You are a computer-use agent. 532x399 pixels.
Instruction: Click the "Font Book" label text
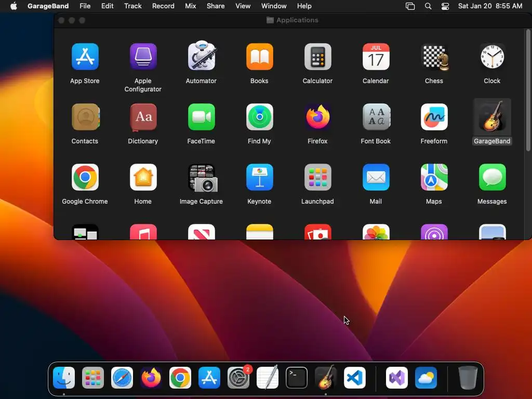[x=376, y=141]
